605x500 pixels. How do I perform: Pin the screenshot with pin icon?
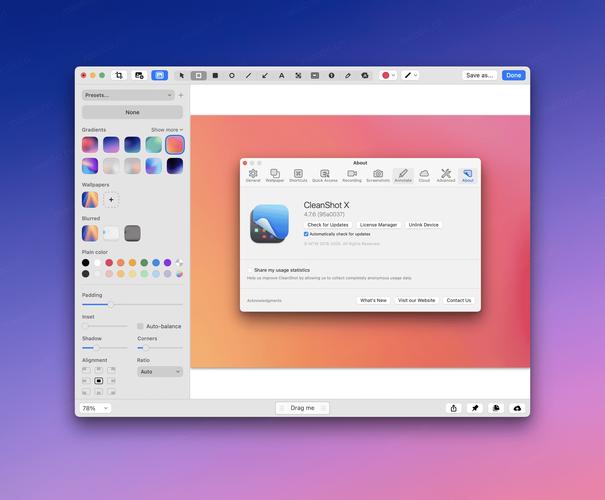[x=475, y=408]
